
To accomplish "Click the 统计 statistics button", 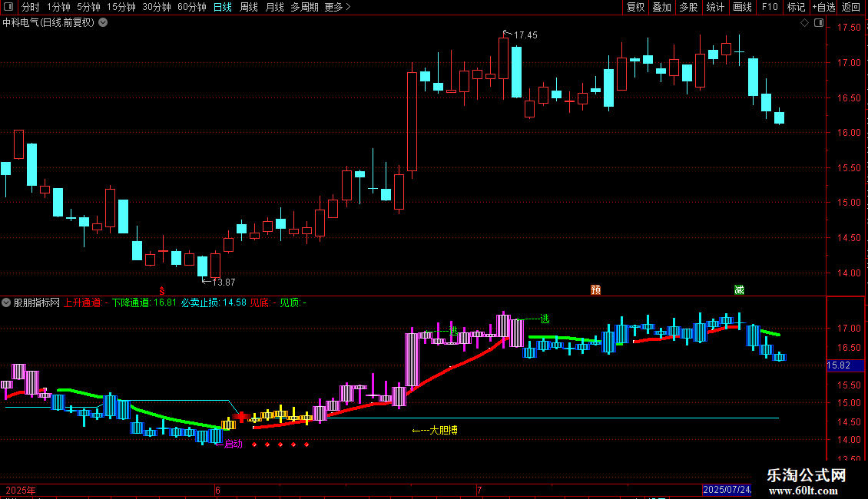I will click(x=714, y=7).
